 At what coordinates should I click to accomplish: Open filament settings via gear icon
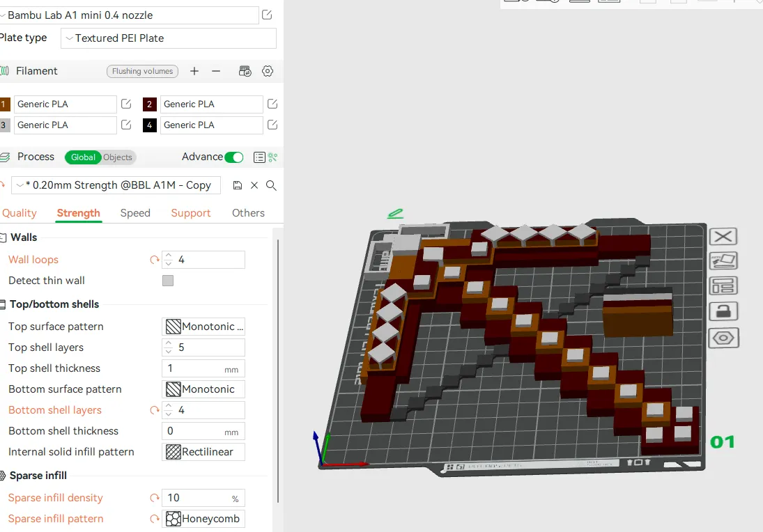pyautogui.click(x=268, y=70)
